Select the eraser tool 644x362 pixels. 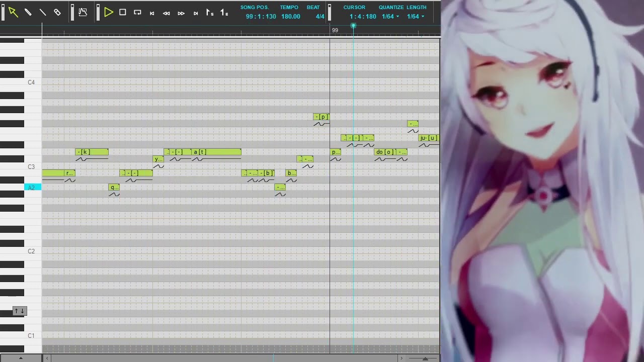57,13
